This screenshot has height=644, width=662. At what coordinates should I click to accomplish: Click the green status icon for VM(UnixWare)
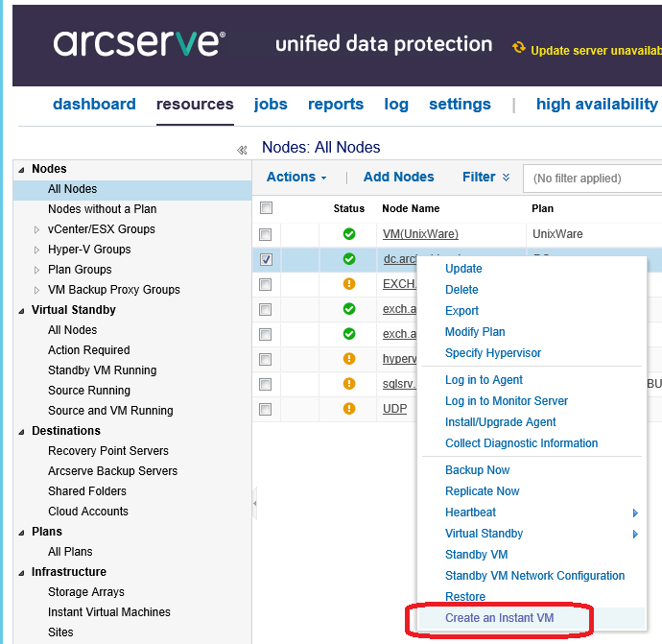[349, 234]
